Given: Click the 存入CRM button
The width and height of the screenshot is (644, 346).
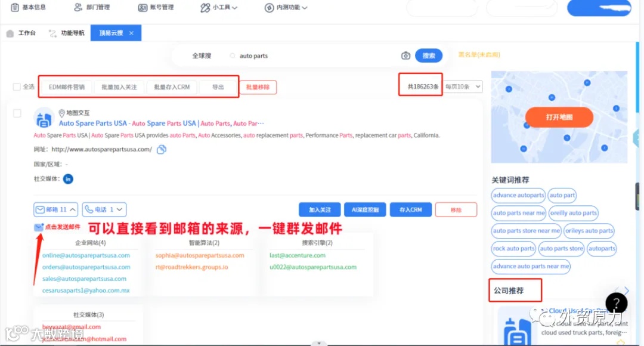Looking at the screenshot, I should point(411,209).
